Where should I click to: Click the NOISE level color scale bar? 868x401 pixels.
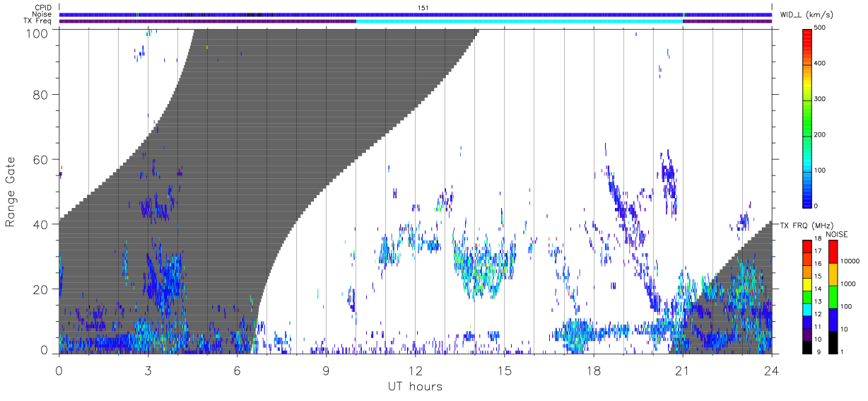(x=833, y=296)
